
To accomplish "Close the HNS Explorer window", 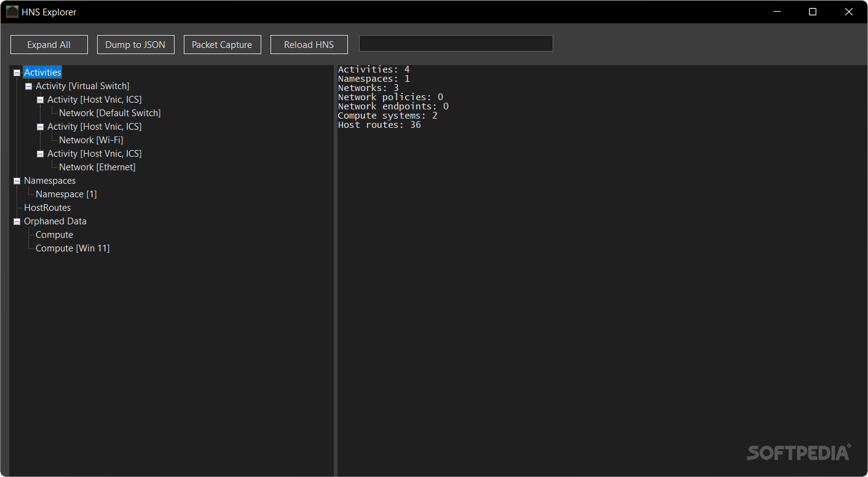I will [x=849, y=12].
